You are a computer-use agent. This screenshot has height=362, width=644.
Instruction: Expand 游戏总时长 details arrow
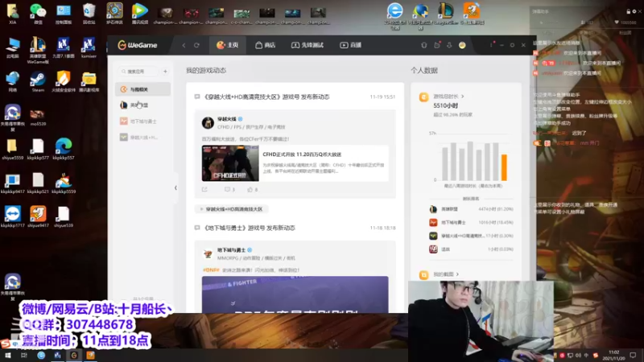[463, 97]
